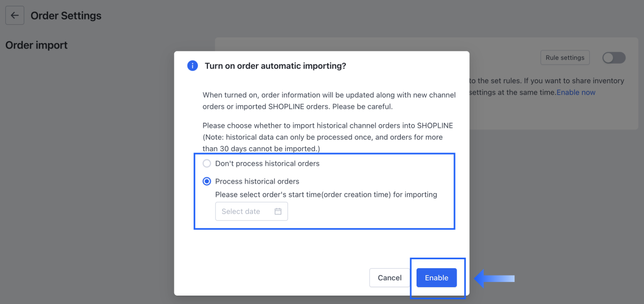Click the Order Settings page title
Screen dimensions: 644x304
[x=66, y=16]
